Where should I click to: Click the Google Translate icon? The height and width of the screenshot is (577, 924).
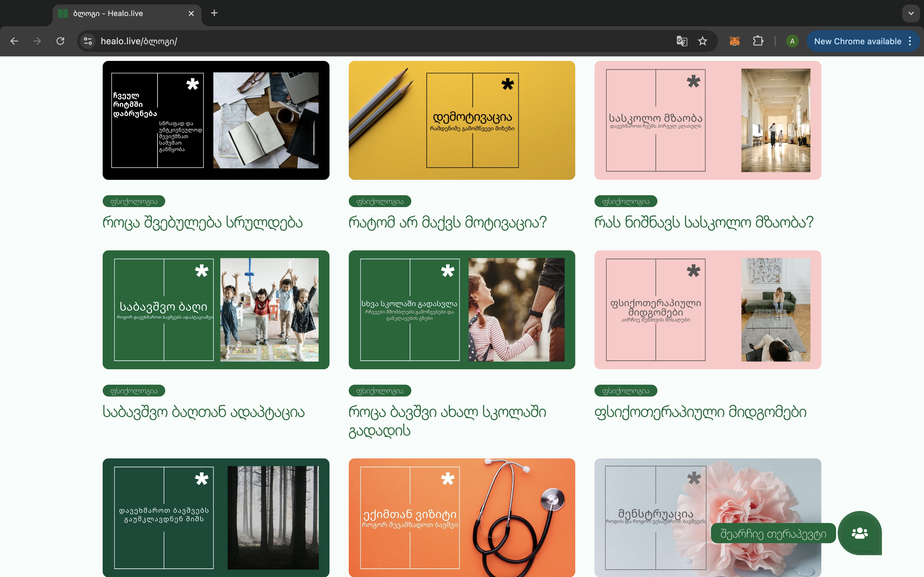(x=681, y=41)
